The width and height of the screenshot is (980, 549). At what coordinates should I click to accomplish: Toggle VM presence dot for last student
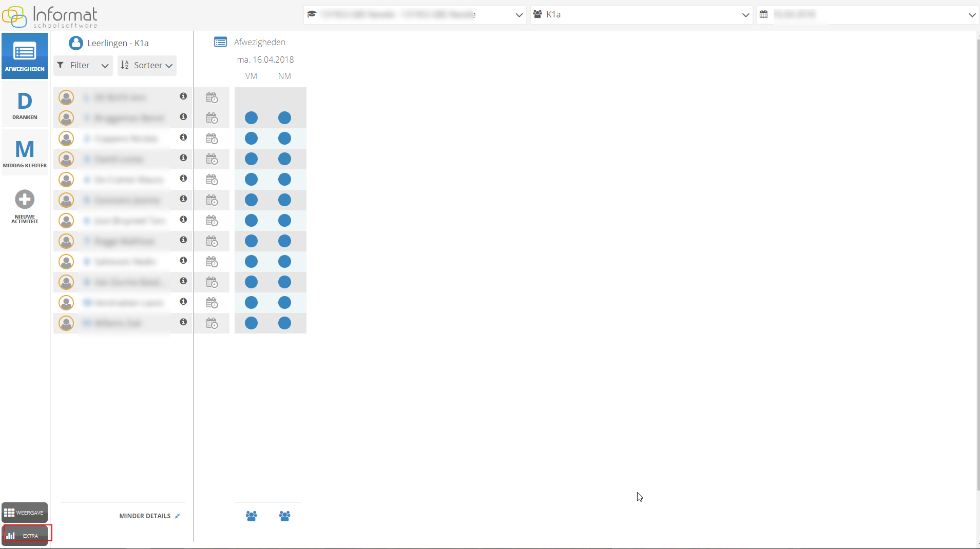[x=251, y=323]
